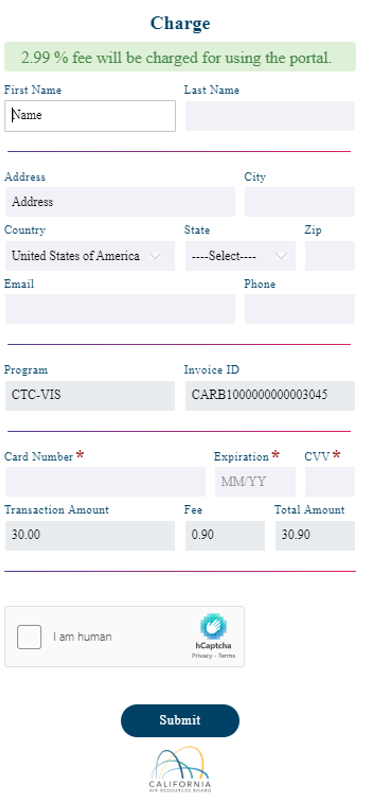Click the Email input field
Screen dimensions: 371x795
[x=120, y=309]
